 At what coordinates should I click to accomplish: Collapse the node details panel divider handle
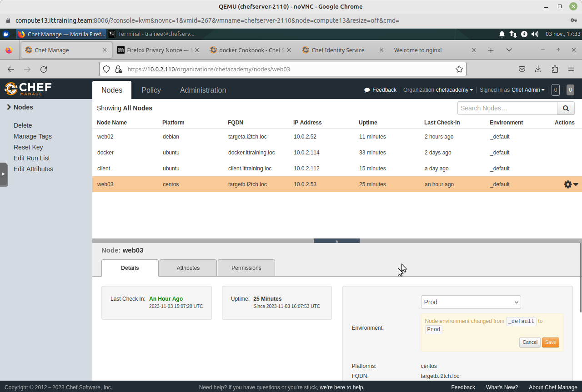[337, 241]
